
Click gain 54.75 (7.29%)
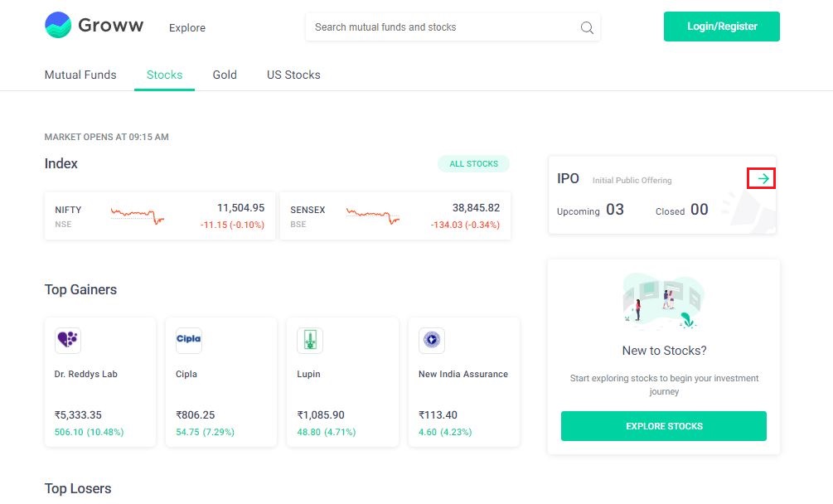(205, 432)
